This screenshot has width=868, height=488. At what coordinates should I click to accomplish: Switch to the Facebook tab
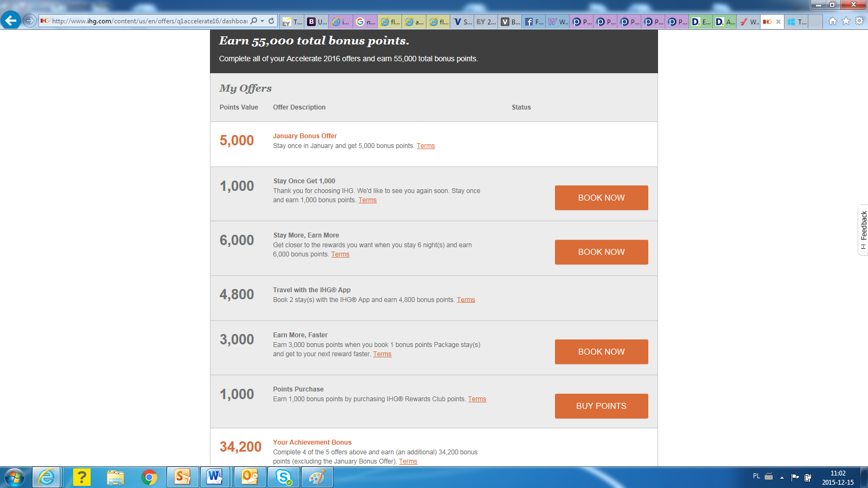[x=534, y=22]
